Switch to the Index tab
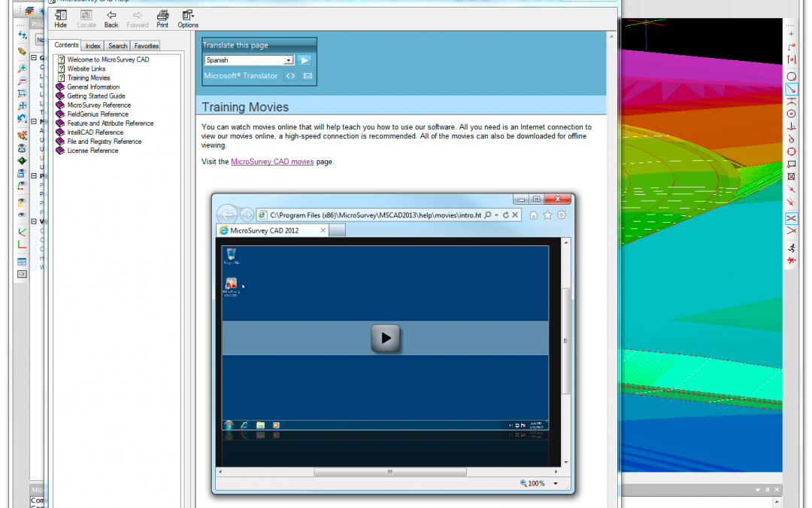Image resolution: width=812 pixels, height=508 pixels. [x=92, y=46]
